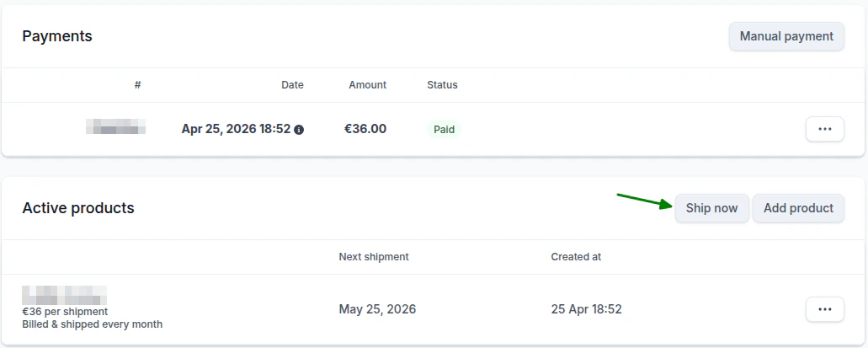Click the Status column header

click(x=442, y=85)
